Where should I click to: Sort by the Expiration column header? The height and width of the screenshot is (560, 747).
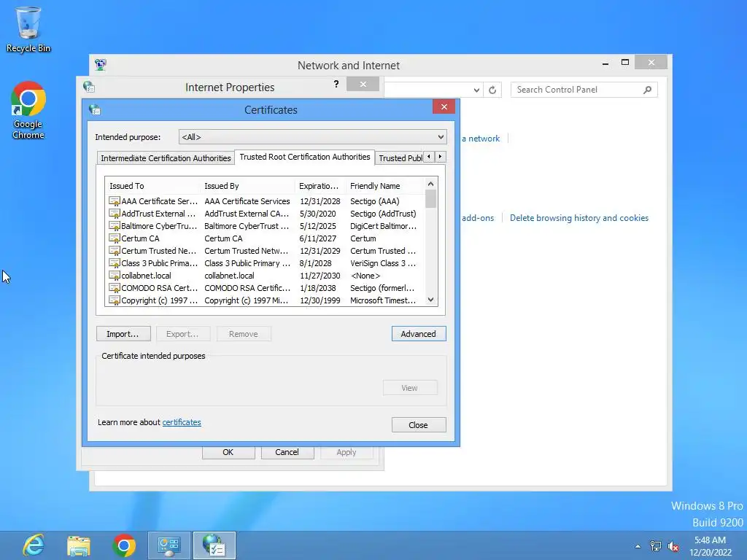pyautogui.click(x=320, y=186)
